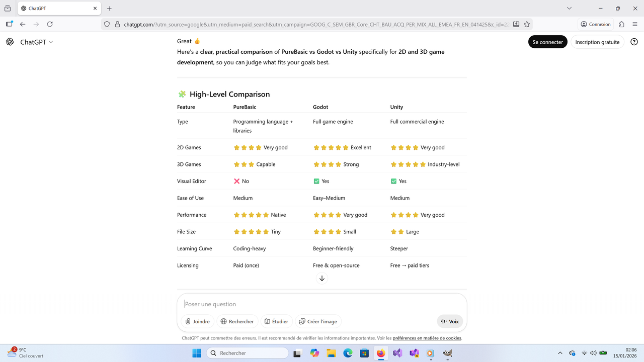
Task: Click the shield tracking protection icon
Action: click(x=107, y=24)
